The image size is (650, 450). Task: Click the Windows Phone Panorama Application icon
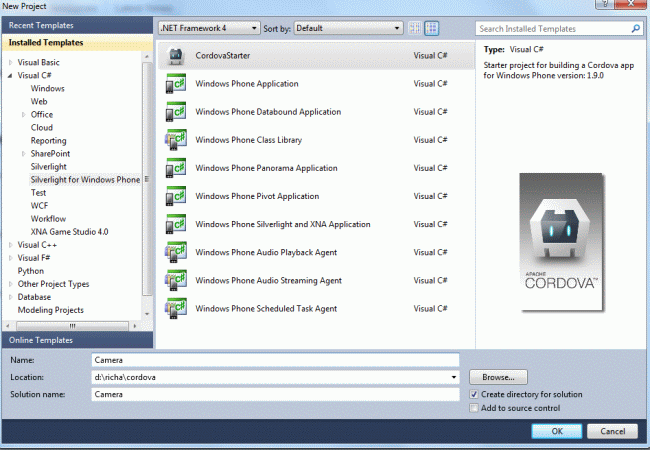(x=176, y=168)
